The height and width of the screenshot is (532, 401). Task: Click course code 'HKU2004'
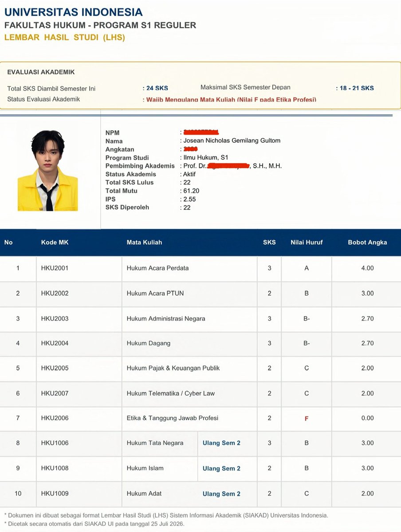[x=55, y=343]
